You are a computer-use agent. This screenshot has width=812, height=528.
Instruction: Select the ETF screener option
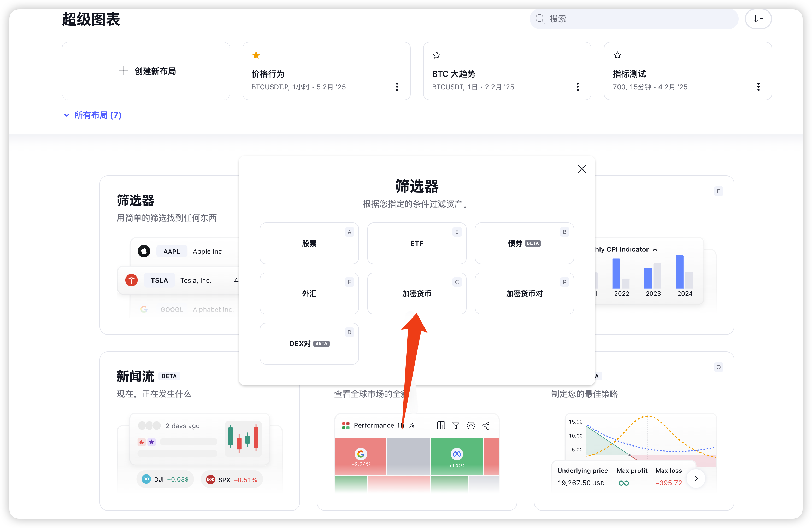click(416, 243)
